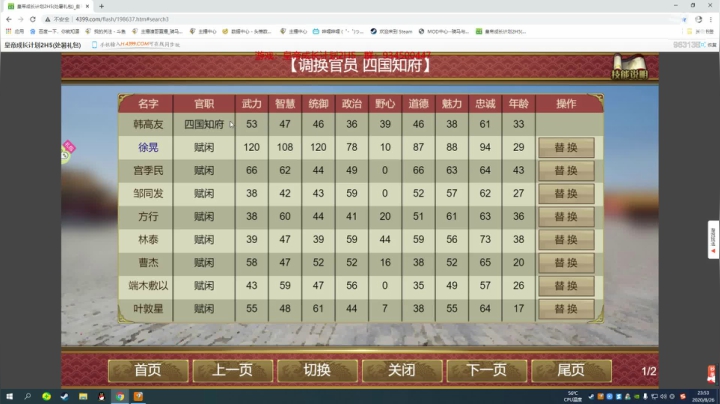This screenshot has height=404, width=720.
Task: Open the MOD中心 bookmark
Action: pyautogui.click(x=443, y=31)
